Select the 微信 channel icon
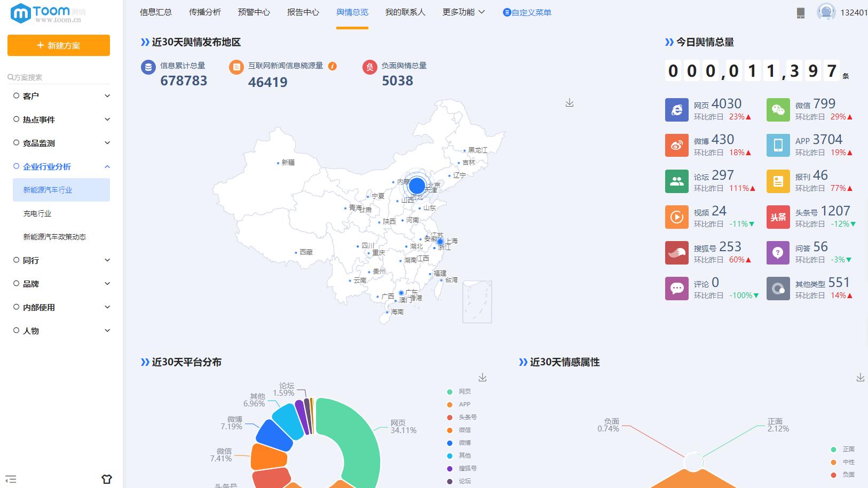 point(778,109)
